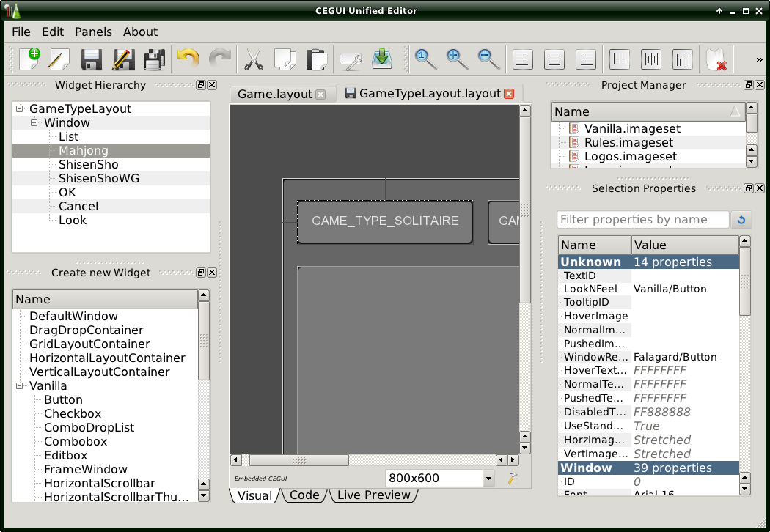Click the GAME_TYPE_SOLITAIRE button in canvas
Screen dimensions: 770x532
click(385, 221)
